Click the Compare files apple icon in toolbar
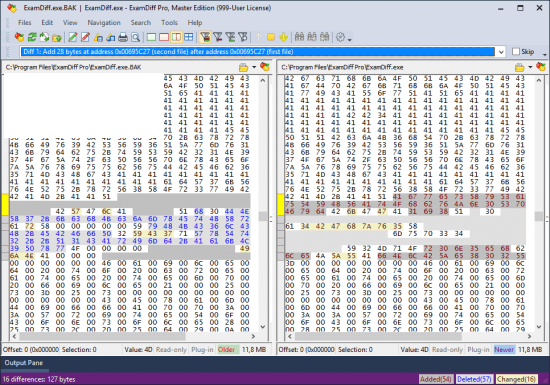550x385 pixels. click(19, 37)
